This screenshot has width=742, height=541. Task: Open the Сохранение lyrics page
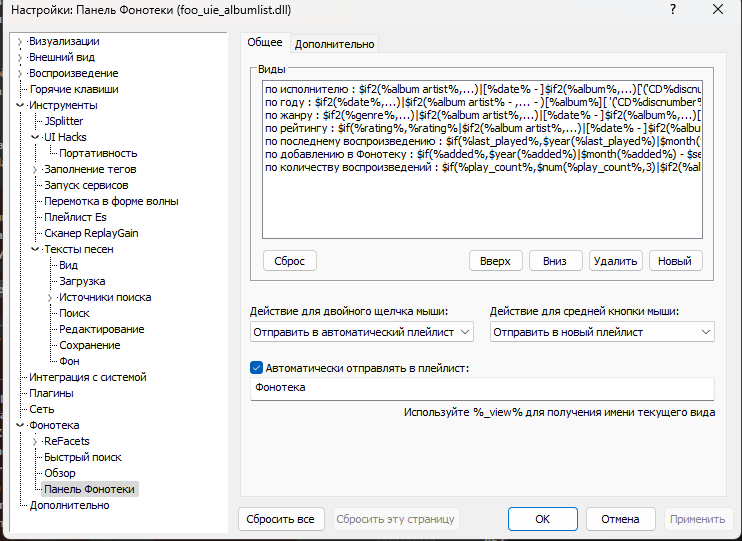pos(89,346)
